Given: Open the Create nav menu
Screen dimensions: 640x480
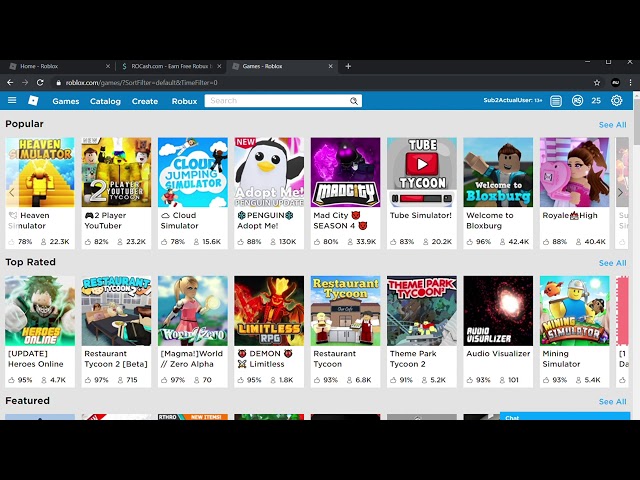Looking at the screenshot, I should coord(144,101).
